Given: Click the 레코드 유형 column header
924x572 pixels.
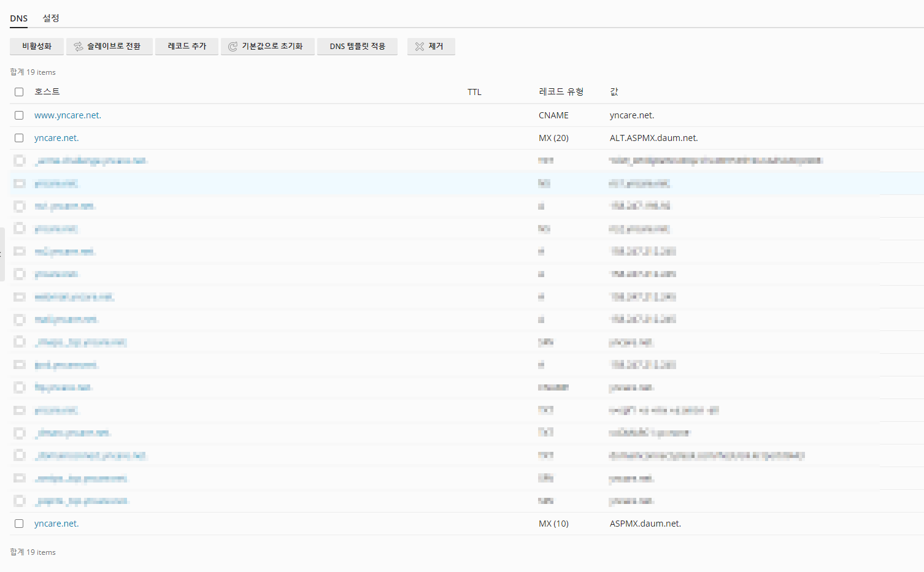Looking at the screenshot, I should pos(561,91).
